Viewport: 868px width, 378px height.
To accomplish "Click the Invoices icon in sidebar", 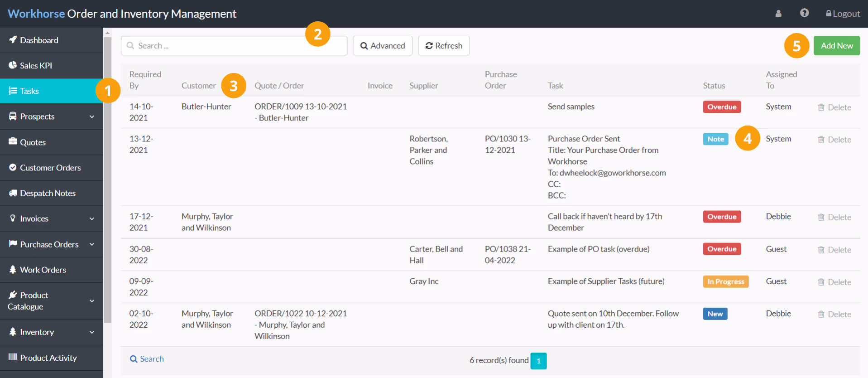I will pos(13,218).
